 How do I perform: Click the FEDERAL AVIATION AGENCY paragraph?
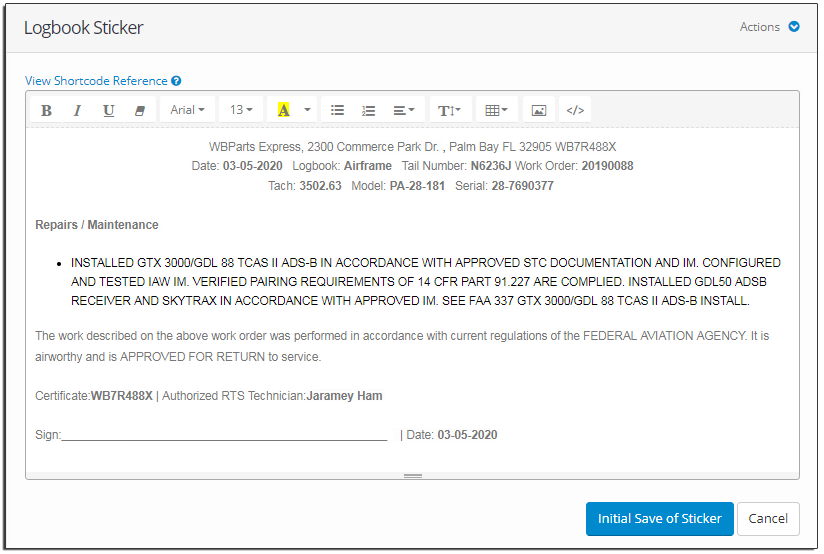pyautogui.click(x=402, y=346)
